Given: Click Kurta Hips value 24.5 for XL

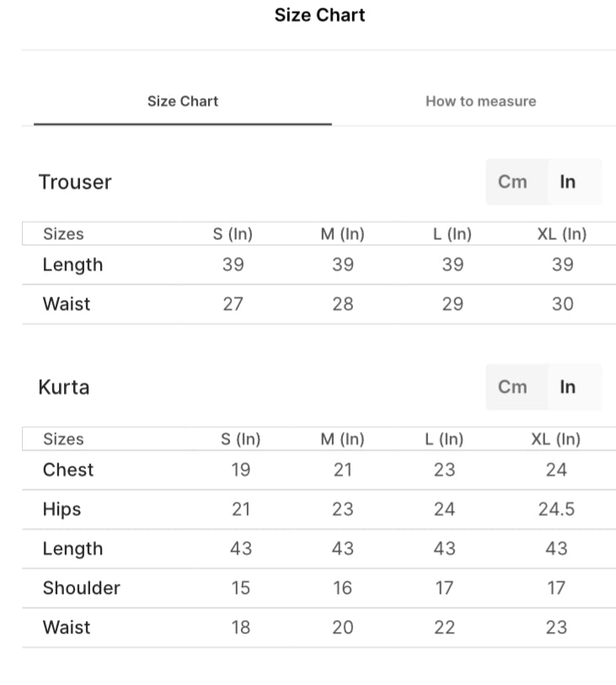Looking at the screenshot, I should (x=556, y=510).
